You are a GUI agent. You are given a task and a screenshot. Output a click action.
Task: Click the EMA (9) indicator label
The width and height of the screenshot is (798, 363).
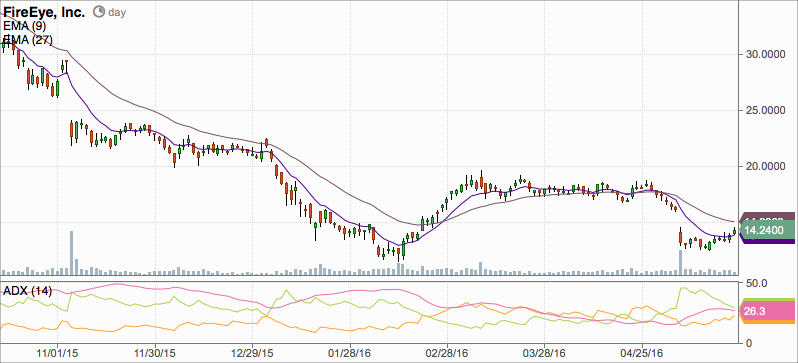pos(24,26)
